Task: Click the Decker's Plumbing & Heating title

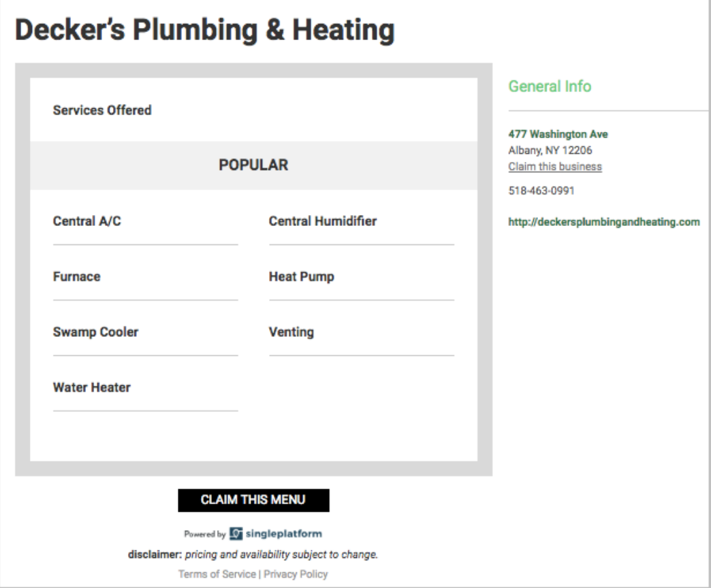Action: [205, 31]
